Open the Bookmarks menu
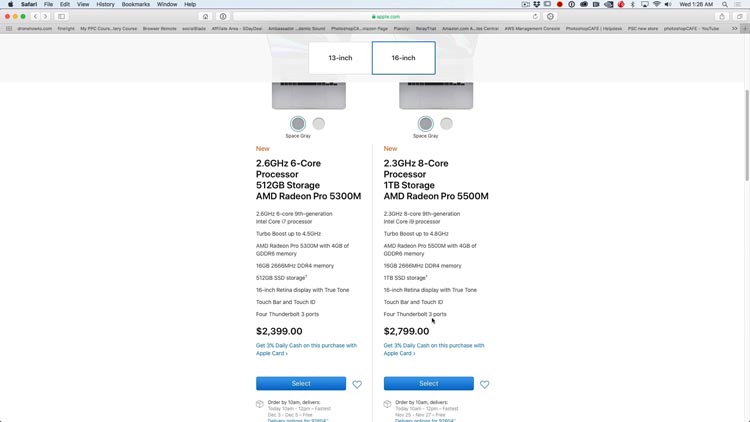Viewport: 750px width, 422px height. click(x=135, y=4)
